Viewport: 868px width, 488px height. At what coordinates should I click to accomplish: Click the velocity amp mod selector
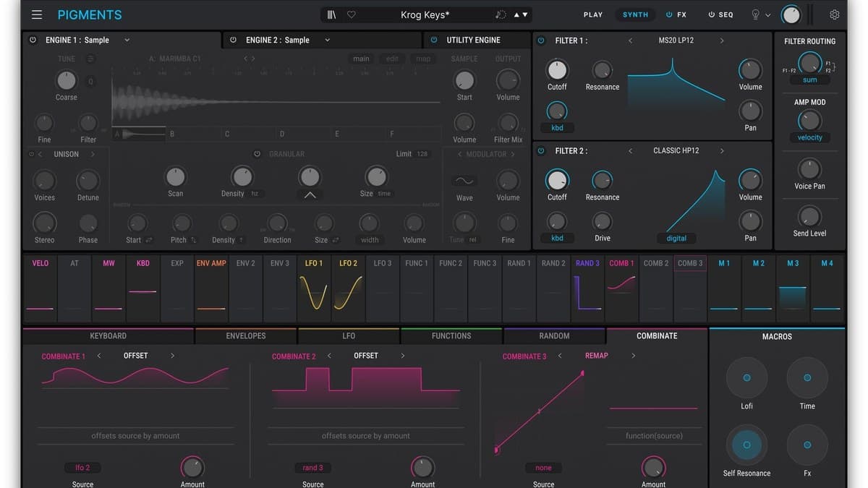pyautogui.click(x=809, y=137)
